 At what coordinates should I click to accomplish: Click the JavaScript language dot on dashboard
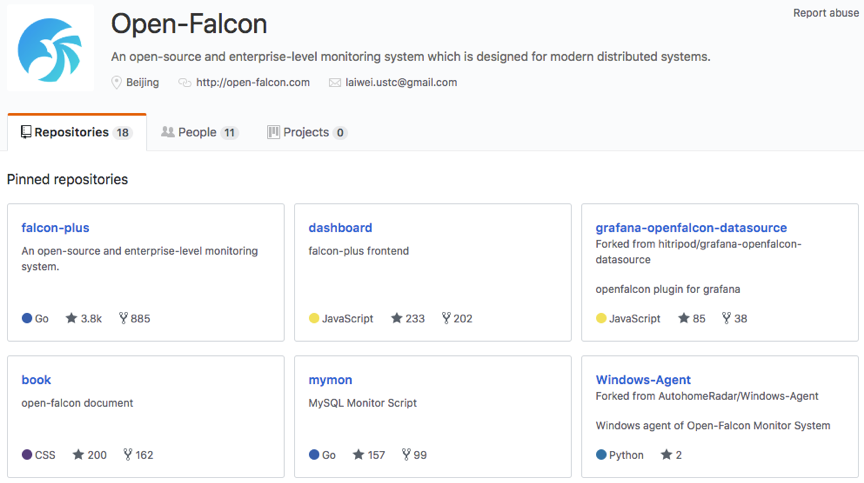coord(314,318)
